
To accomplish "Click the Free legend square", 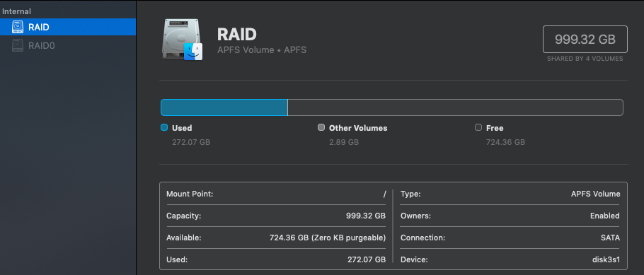I will pyautogui.click(x=478, y=127).
